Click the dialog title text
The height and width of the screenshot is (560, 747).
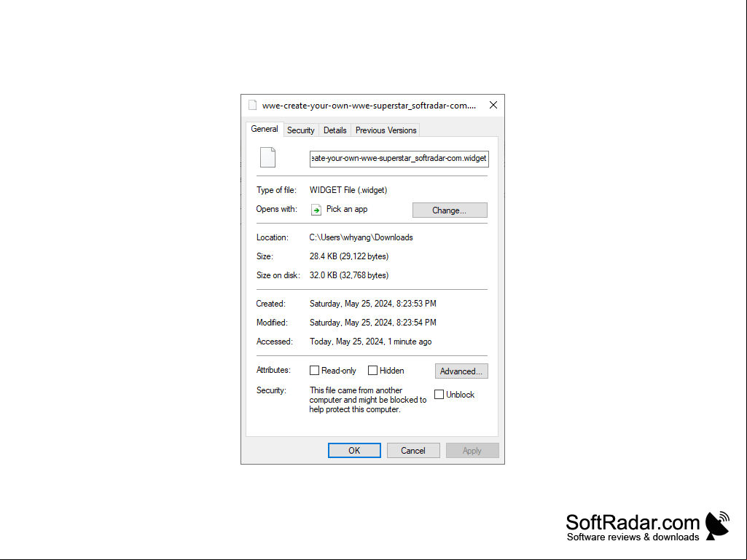tap(369, 106)
